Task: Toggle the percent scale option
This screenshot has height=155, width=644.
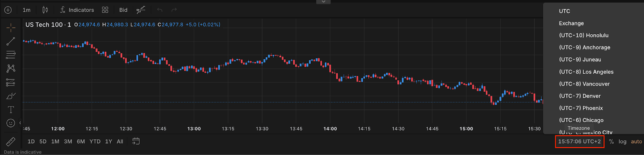Action: pyautogui.click(x=611, y=142)
